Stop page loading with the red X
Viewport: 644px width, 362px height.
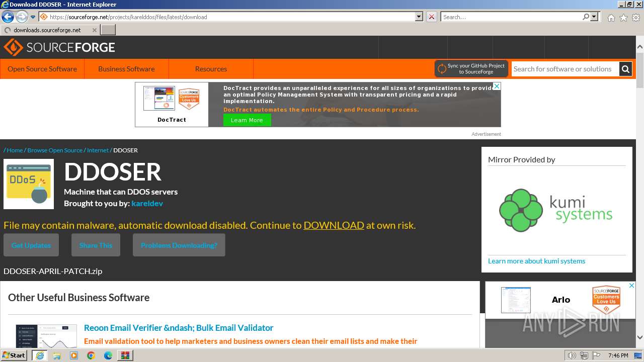click(x=432, y=17)
